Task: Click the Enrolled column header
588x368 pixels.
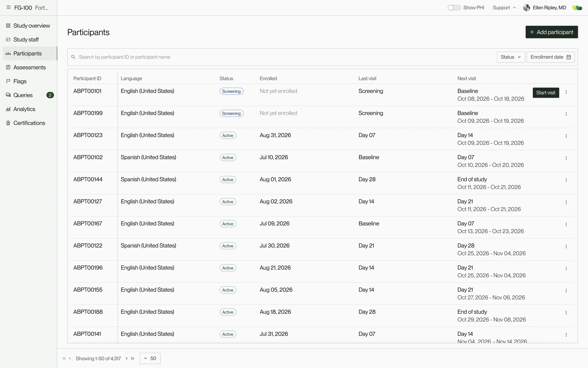Action: tap(268, 78)
